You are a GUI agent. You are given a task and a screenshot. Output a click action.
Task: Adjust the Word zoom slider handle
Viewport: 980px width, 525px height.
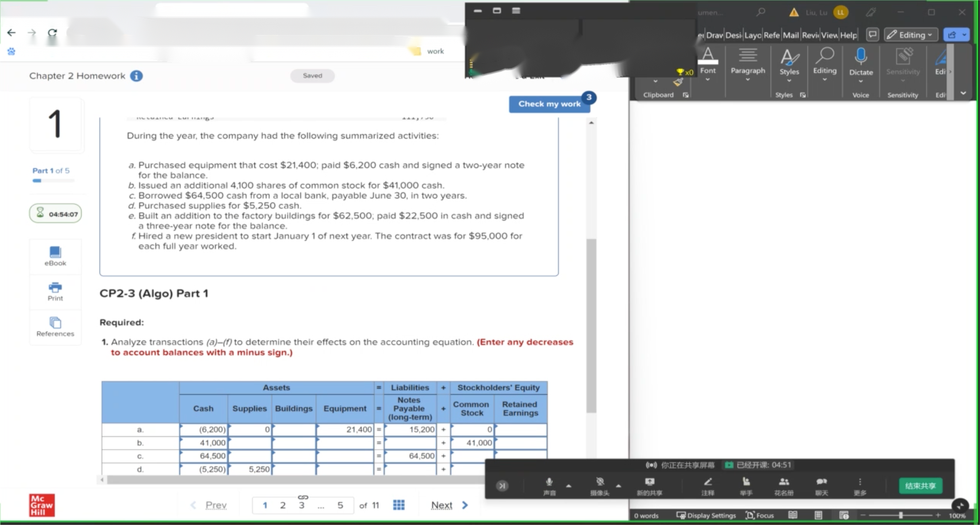click(x=901, y=515)
